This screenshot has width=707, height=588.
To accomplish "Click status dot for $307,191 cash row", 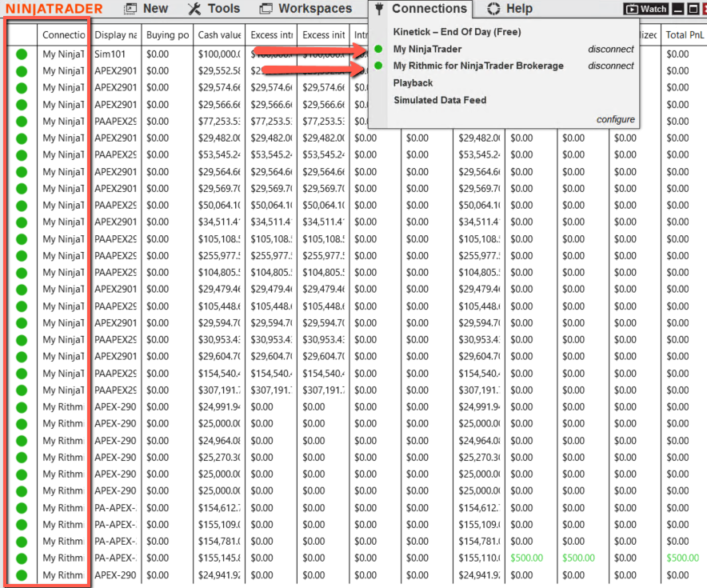I will [x=21, y=390].
